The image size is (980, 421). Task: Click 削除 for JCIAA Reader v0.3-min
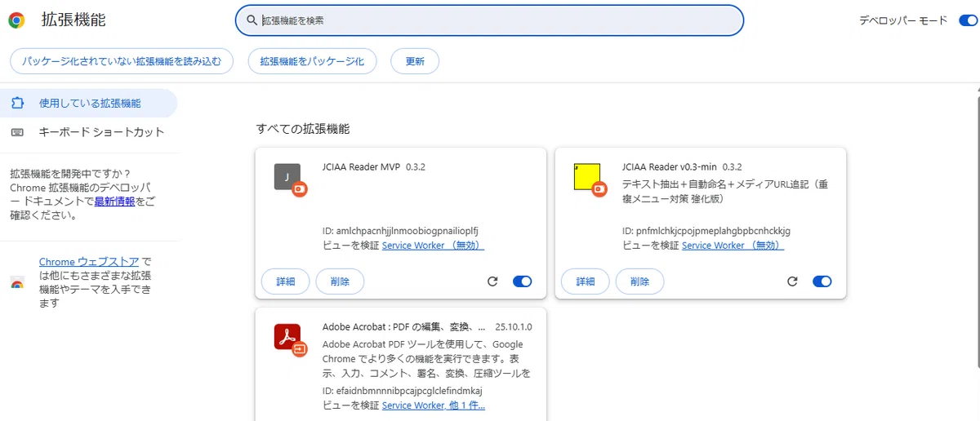tap(639, 281)
